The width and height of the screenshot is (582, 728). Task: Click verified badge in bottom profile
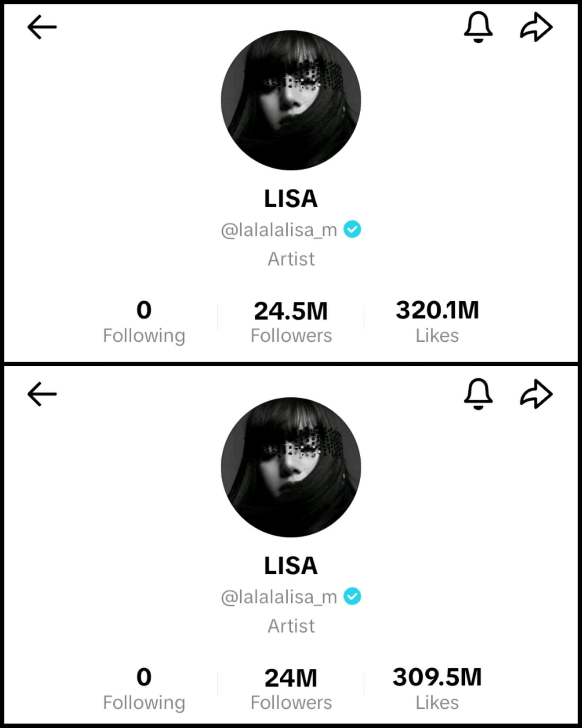click(x=352, y=596)
